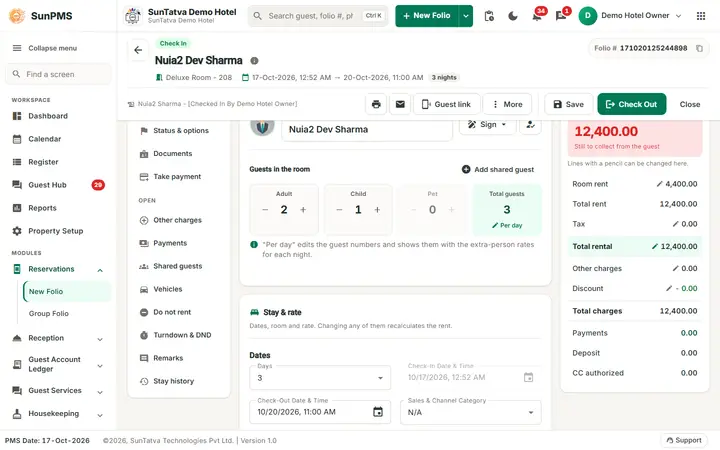
Task: Open the Demo Hotel Owner account menu
Action: click(x=630, y=16)
